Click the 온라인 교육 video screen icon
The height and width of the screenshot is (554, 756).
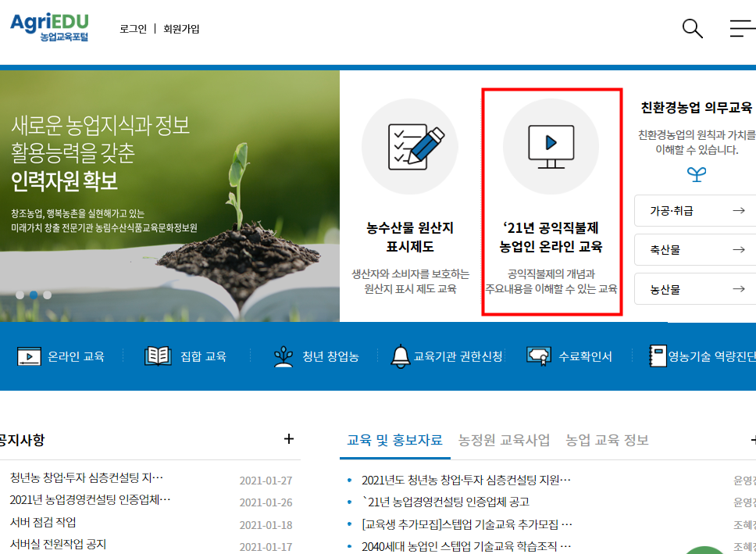(30, 356)
